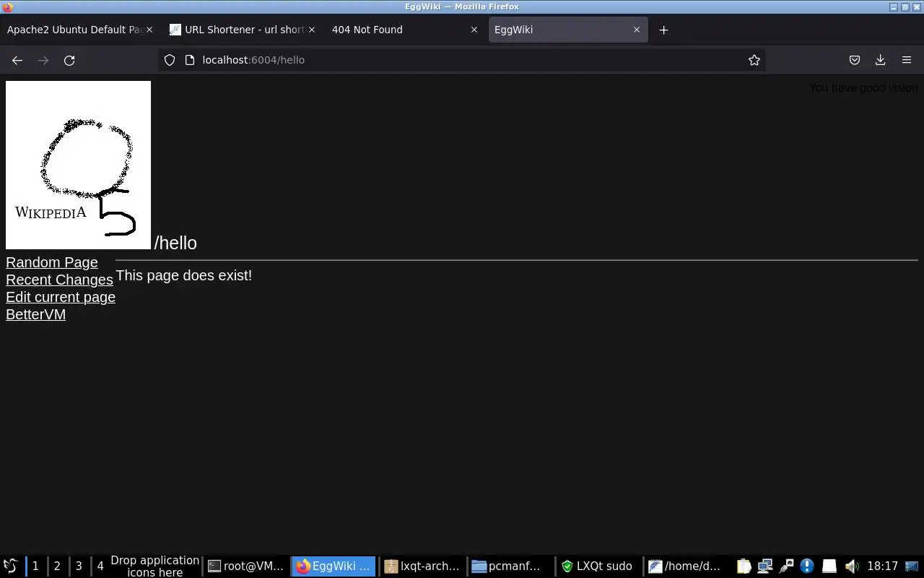Close the 404 Not Found tab
Screen dimensions: 924x578
click(474, 30)
